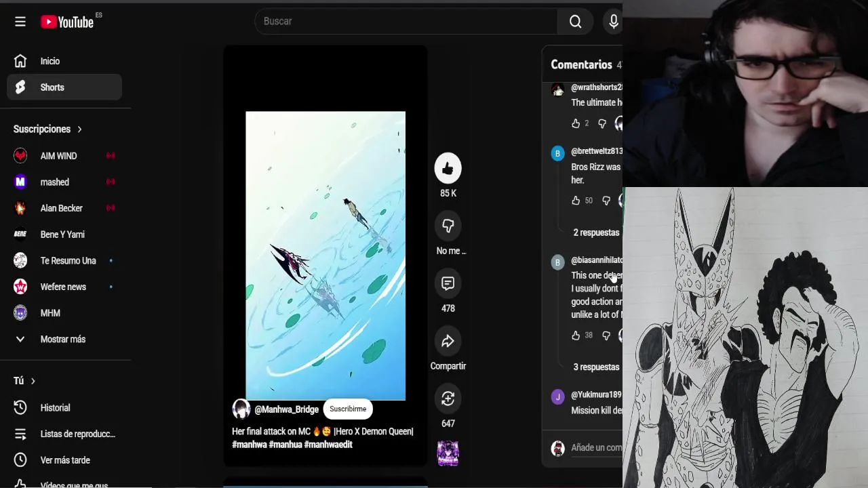Click #manhwa hashtag
Image resolution: width=868 pixels, height=488 pixels.
point(249,445)
